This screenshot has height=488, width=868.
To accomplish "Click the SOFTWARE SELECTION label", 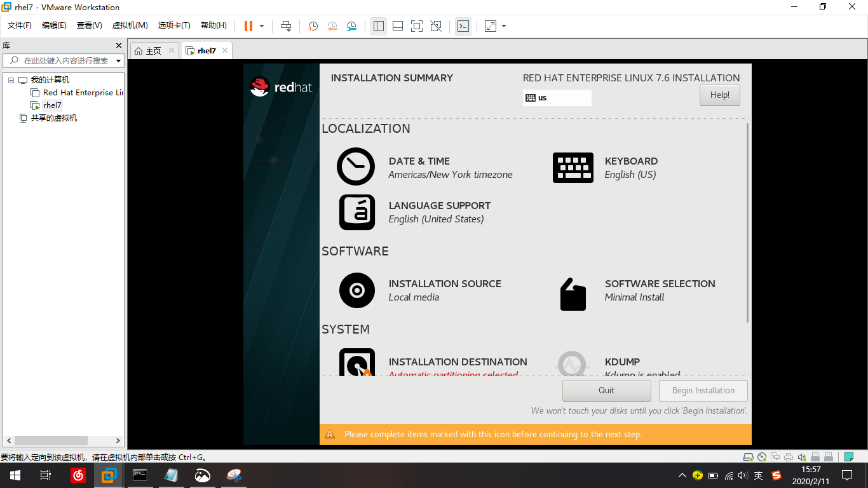I will point(660,284).
